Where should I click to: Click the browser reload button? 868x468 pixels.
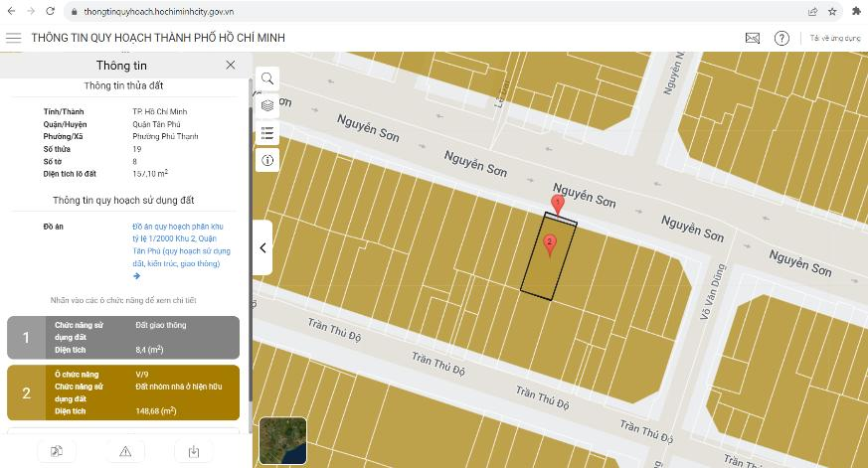point(51,11)
